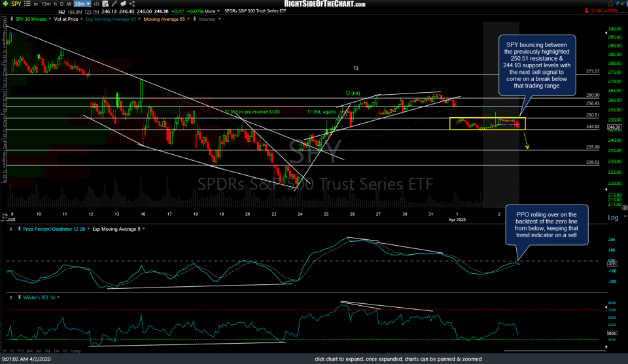Click the reorder arrows beside Volume

pyautogui.click(x=195, y=19)
